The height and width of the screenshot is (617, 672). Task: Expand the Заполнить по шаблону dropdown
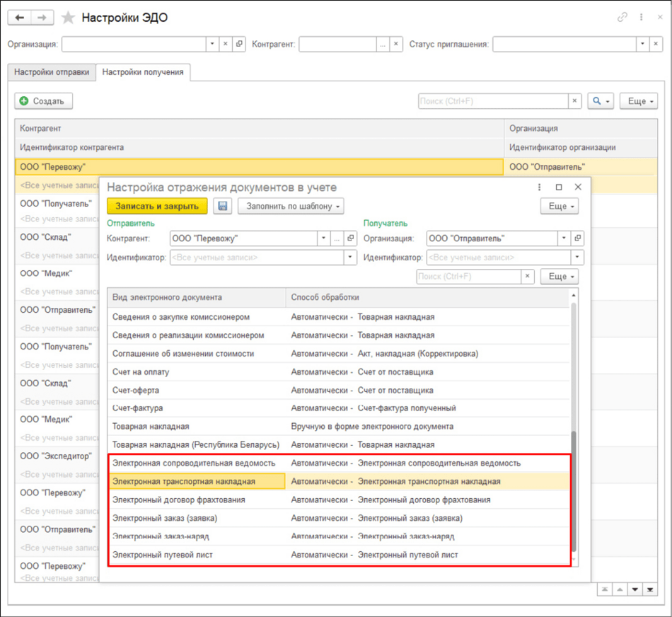click(291, 206)
